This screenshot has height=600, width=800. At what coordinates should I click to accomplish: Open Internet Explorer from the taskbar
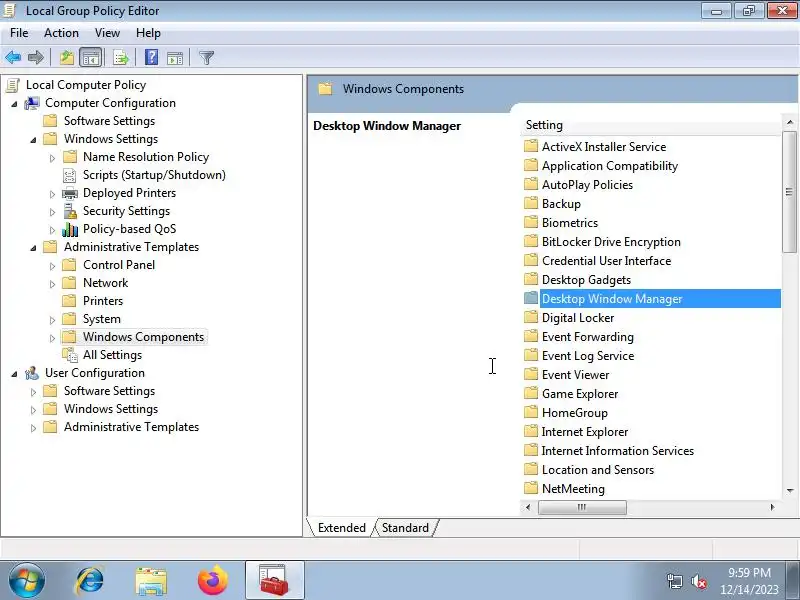coord(90,581)
